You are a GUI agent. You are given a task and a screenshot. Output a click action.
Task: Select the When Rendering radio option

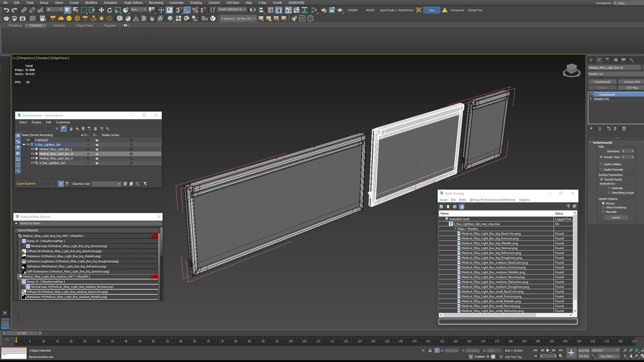tap(603, 207)
